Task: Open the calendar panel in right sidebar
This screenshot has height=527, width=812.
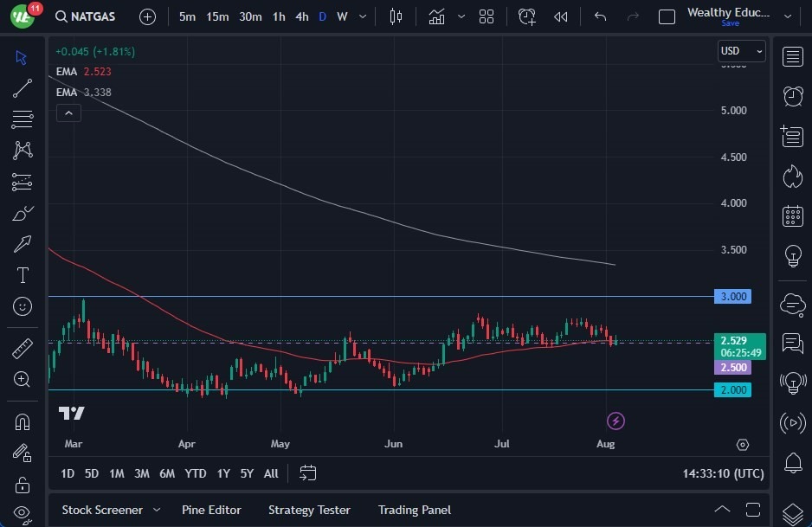Action: click(x=792, y=215)
